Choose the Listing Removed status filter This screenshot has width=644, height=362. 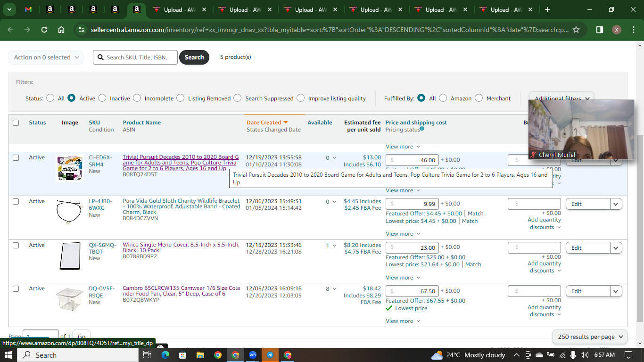180,98
